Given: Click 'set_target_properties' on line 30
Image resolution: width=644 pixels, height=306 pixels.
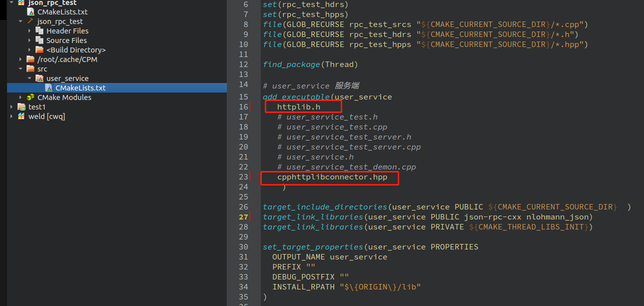Looking at the screenshot, I should [313, 246].
